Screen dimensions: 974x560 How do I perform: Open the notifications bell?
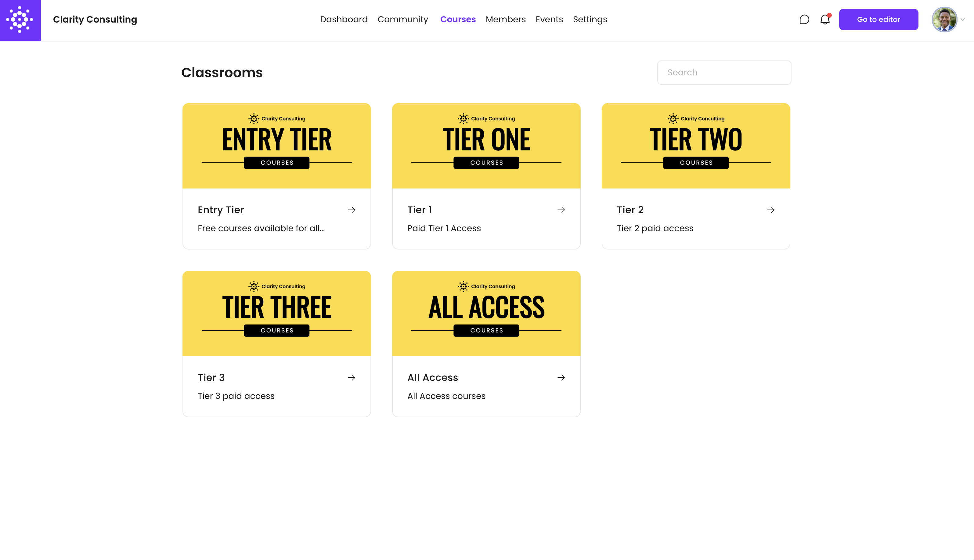825,20
